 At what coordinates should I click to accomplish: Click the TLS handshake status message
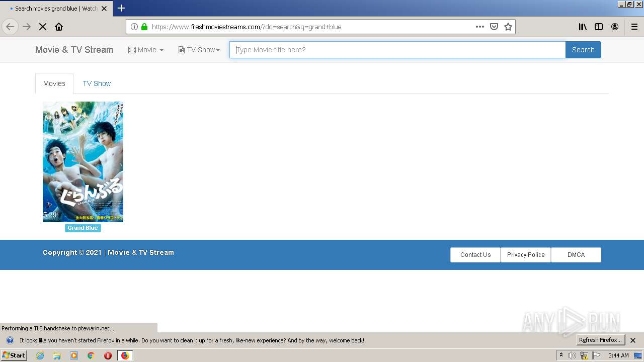[58, 328]
